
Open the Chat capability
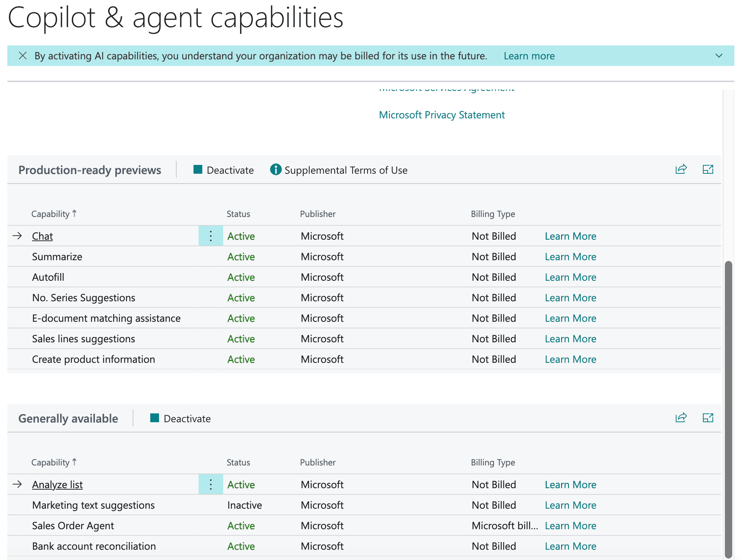(43, 236)
